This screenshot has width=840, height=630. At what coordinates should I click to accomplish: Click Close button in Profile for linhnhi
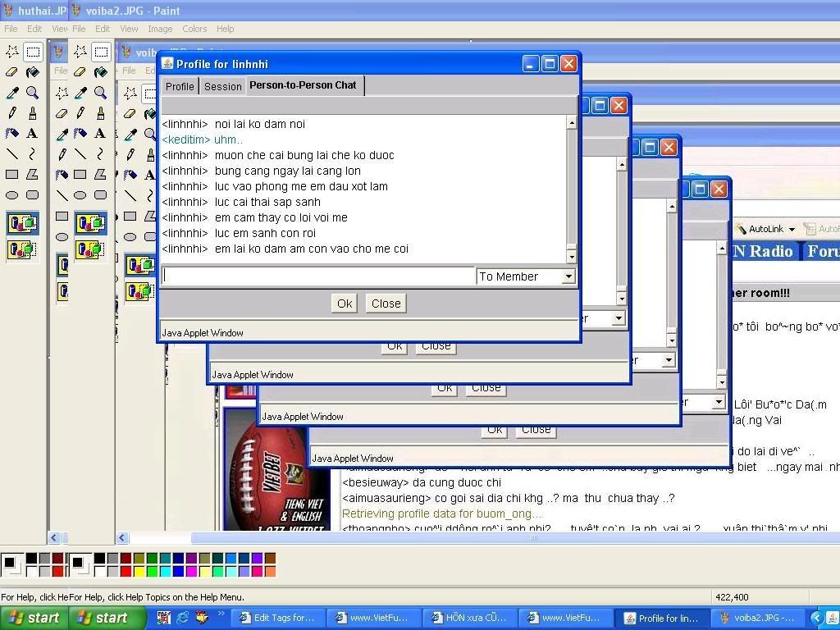(386, 304)
